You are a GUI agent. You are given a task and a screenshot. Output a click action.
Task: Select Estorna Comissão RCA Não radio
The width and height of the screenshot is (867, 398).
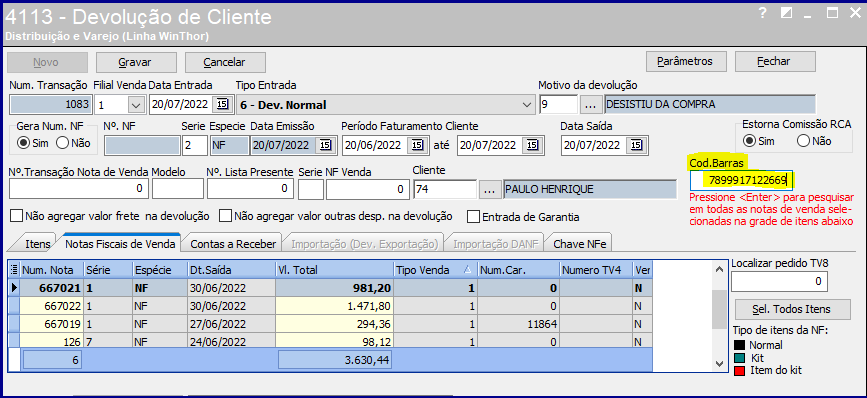coord(804,140)
